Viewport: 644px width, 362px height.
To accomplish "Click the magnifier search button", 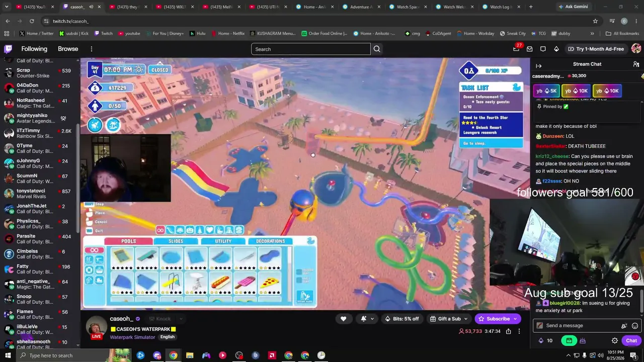I will (x=377, y=49).
